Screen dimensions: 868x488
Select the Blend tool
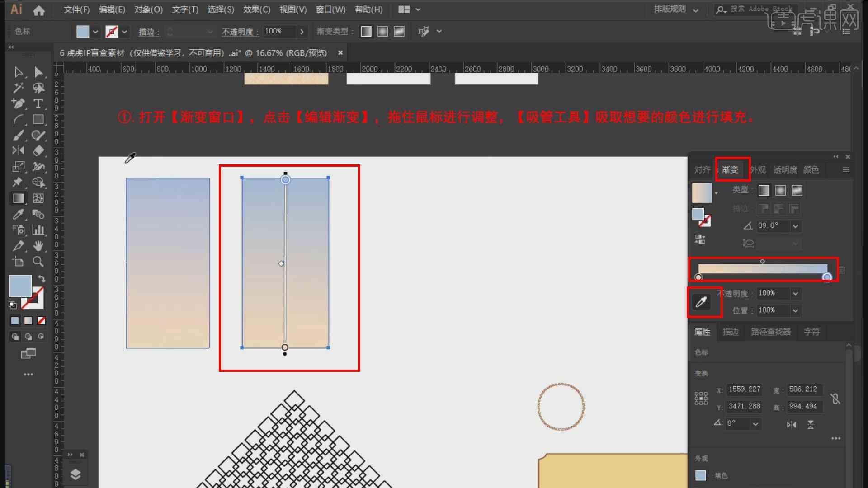[38, 214]
